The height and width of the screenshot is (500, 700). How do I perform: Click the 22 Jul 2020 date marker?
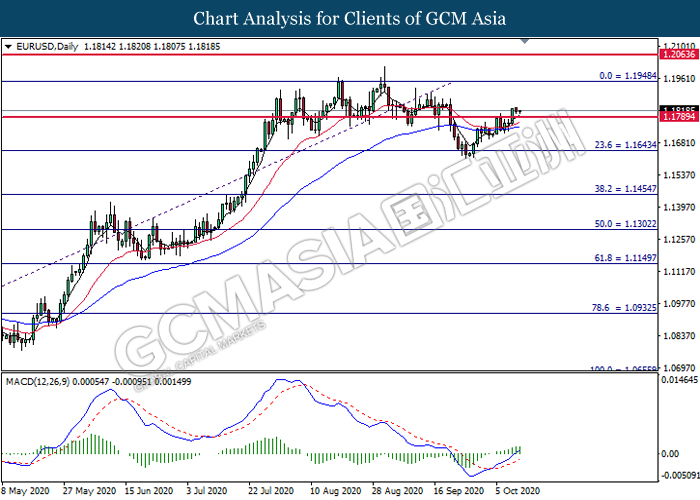point(271,491)
